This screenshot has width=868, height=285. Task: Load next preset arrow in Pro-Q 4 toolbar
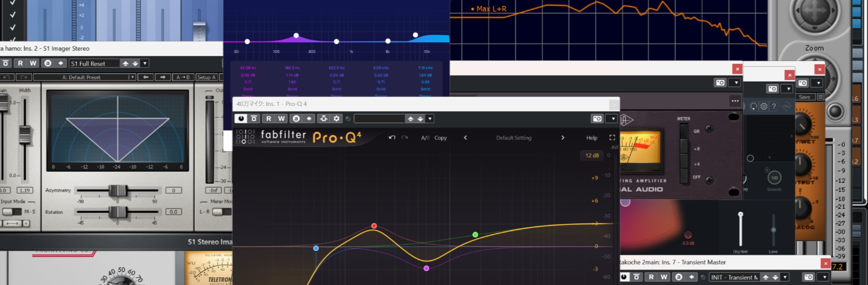(420, 119)
